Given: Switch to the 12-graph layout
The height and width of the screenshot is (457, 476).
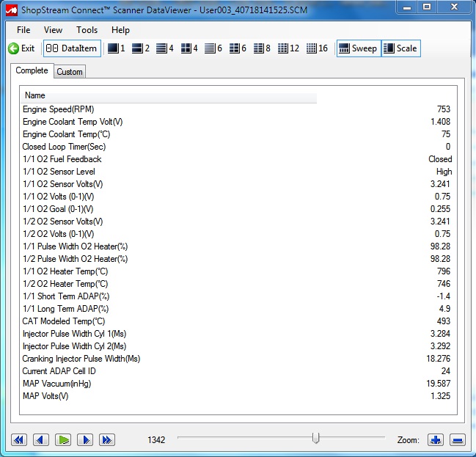Looking at the screenshot, I should click(x=288, y=48).
